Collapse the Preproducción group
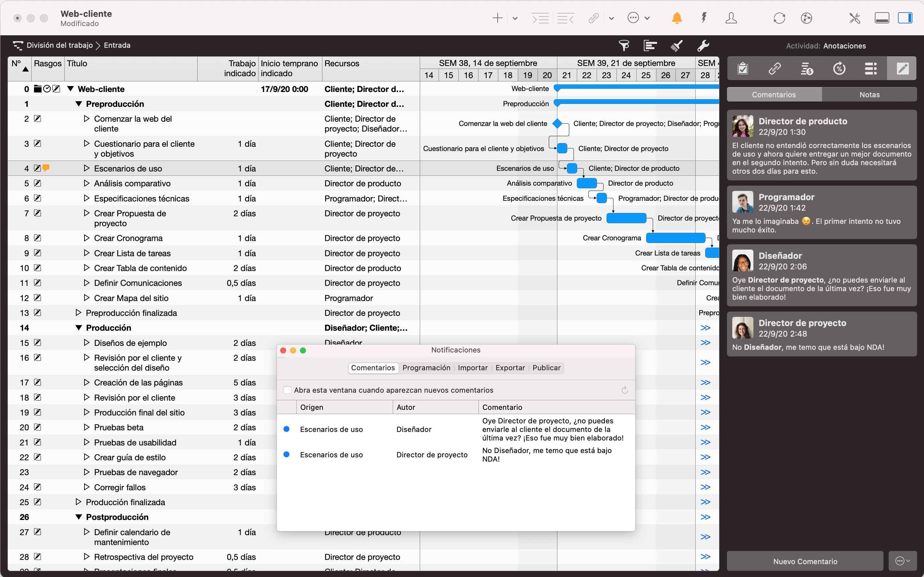924x577 pixels. pos(79,104)
